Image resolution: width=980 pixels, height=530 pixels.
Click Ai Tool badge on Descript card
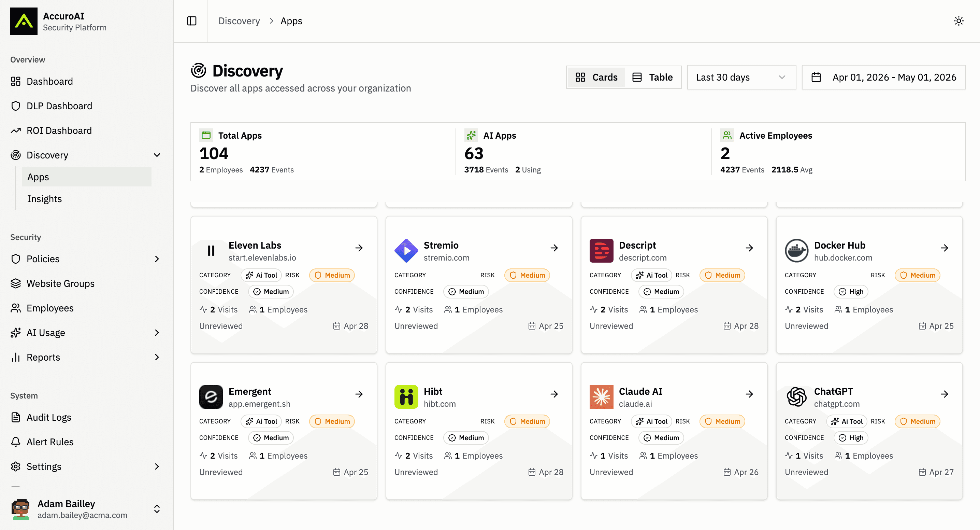point(651,275)
